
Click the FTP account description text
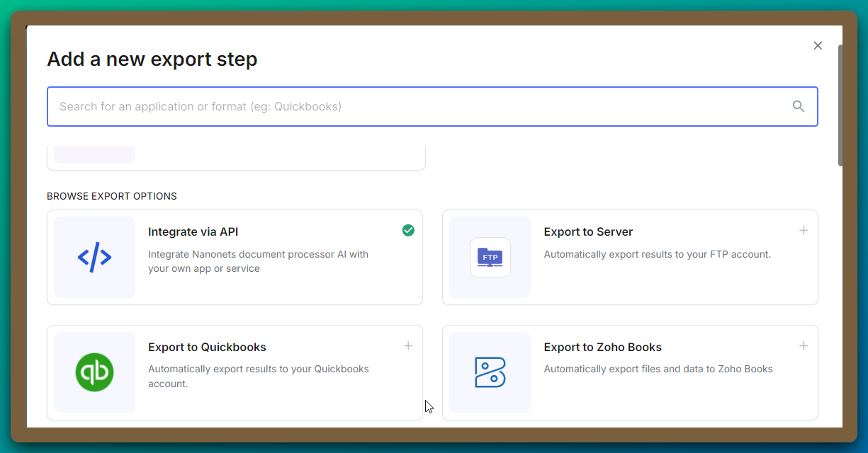click(657, 254)
